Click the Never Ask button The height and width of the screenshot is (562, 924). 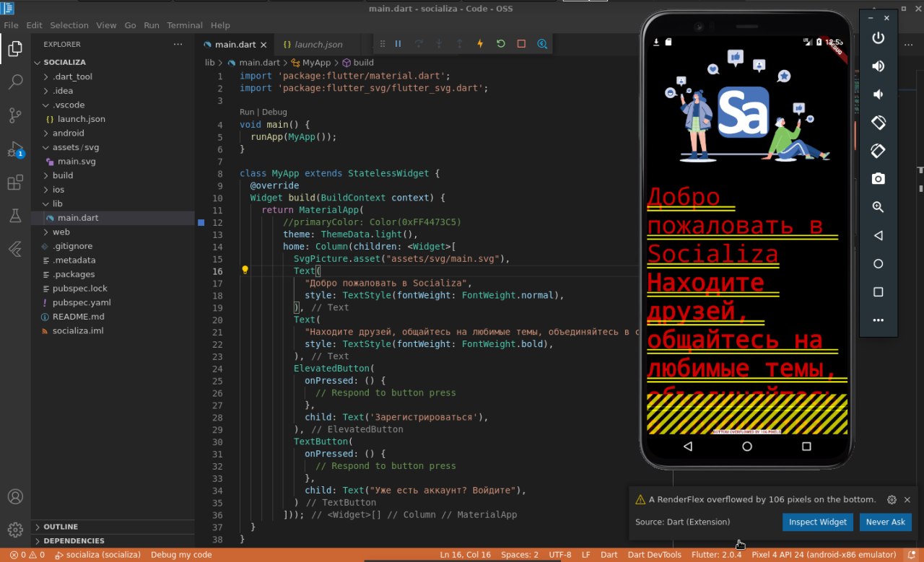(886, 522)
